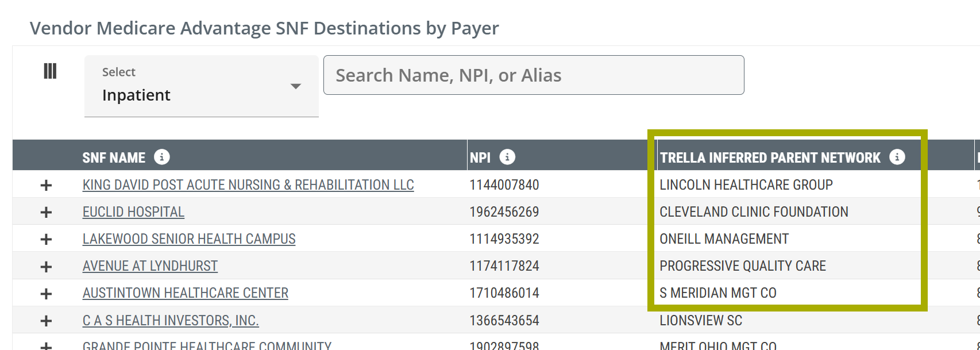
Task: Open the Euclid Hospital link
Action: click(133, 212)
